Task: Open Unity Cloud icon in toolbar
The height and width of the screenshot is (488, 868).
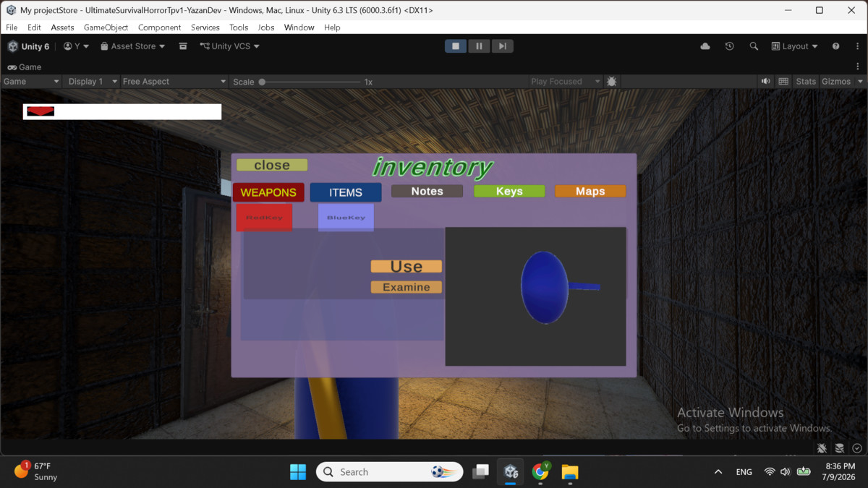Action: tap(705, 46)
